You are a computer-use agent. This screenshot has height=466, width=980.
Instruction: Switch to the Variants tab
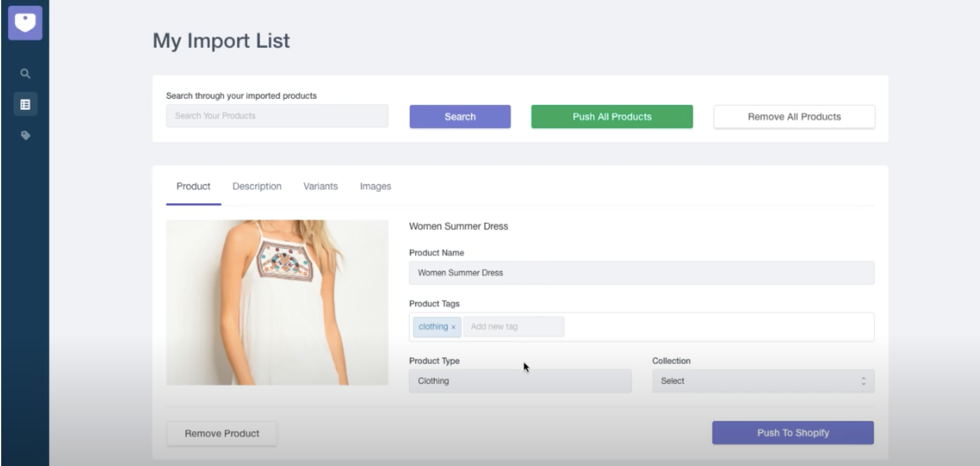320,187
